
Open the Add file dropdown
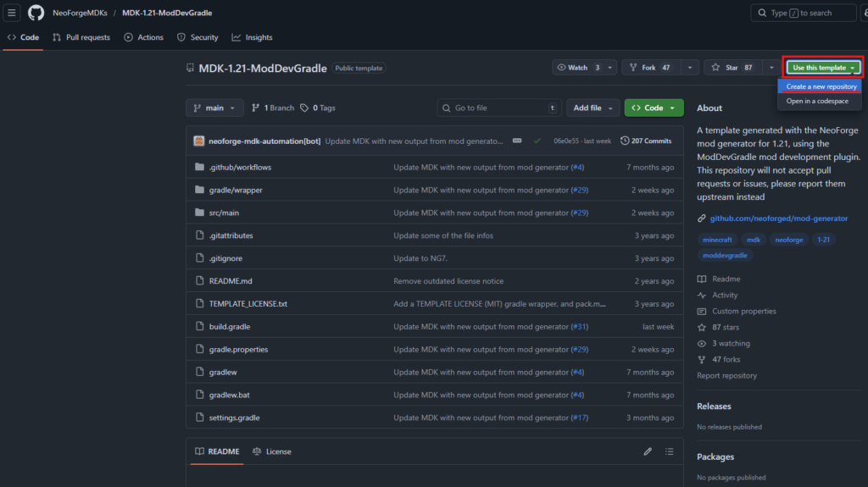coord(593,108)
